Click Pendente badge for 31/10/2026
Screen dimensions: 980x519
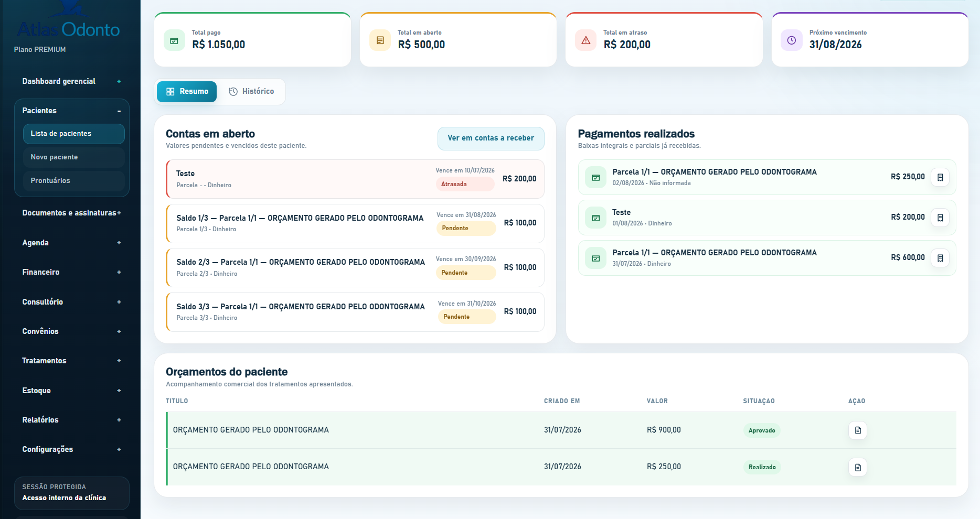(x=467, y=317)
